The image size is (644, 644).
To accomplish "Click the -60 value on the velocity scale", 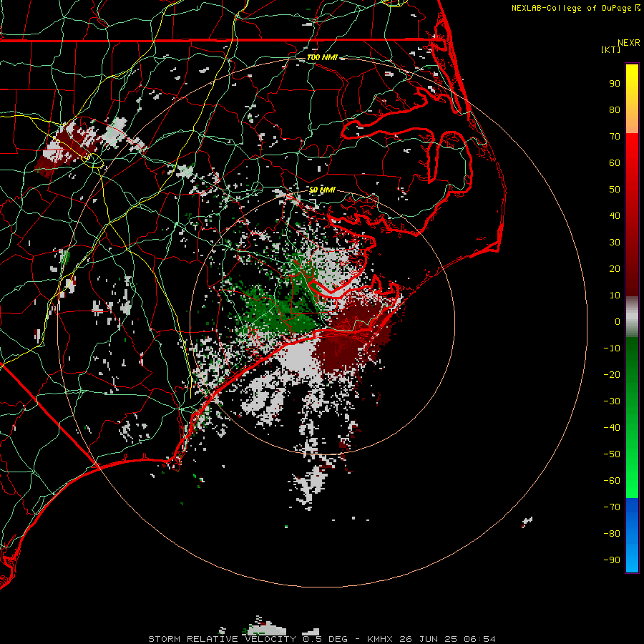I will [x=612, y=481].
